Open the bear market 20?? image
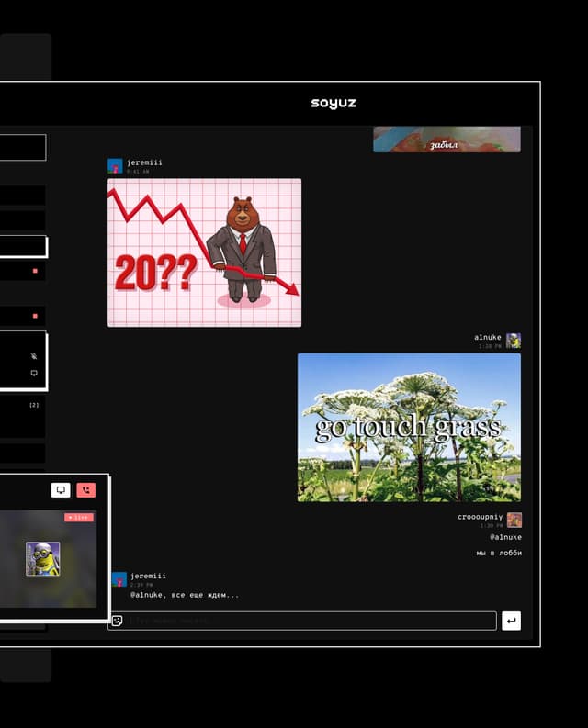588x728 pixels. click(x=204, y=252)
